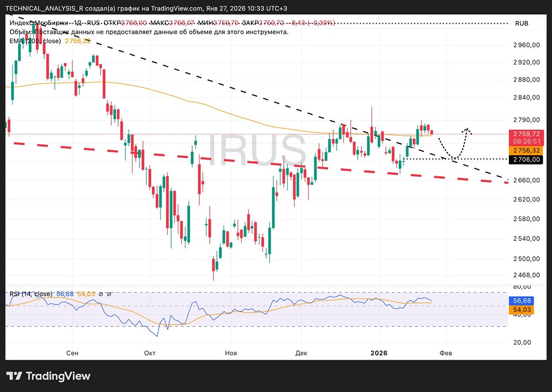Click the blue 56,68 value in RSI legend

pos(65,294)
